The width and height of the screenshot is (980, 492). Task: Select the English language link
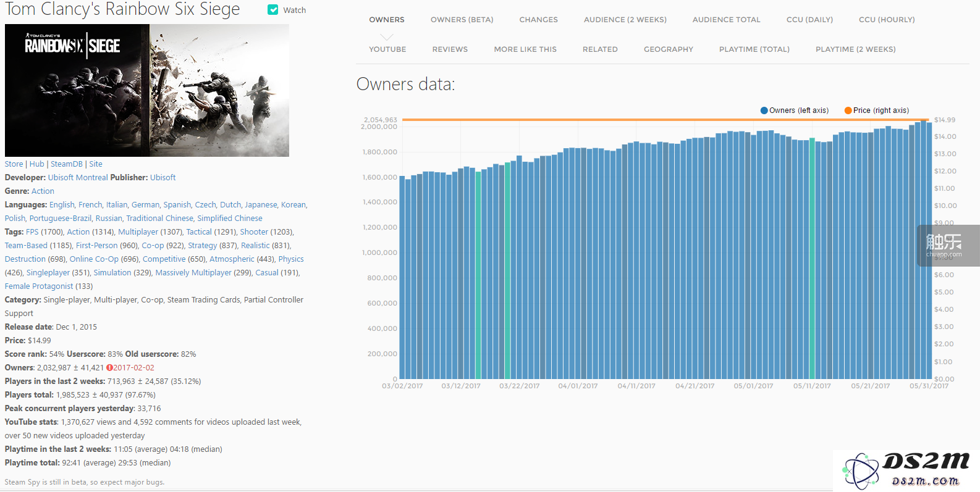(62, 205)
